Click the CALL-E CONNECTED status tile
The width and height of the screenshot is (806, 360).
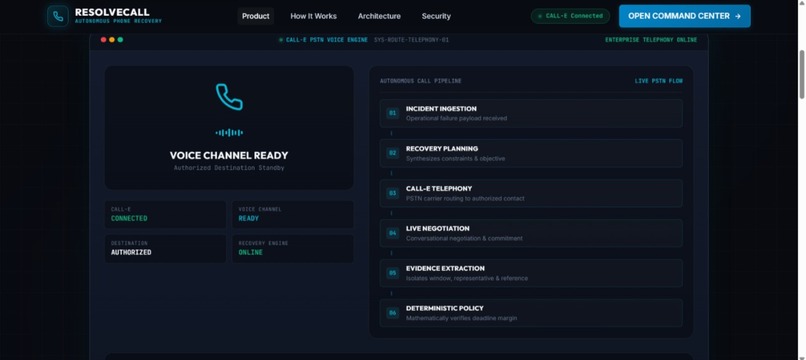point(166,214)
